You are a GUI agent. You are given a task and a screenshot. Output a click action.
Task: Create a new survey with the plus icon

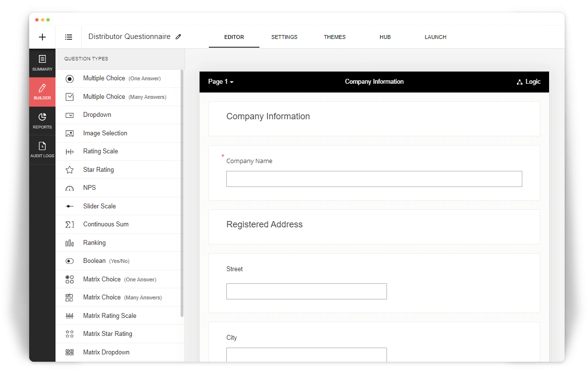(x=42, y=37)
